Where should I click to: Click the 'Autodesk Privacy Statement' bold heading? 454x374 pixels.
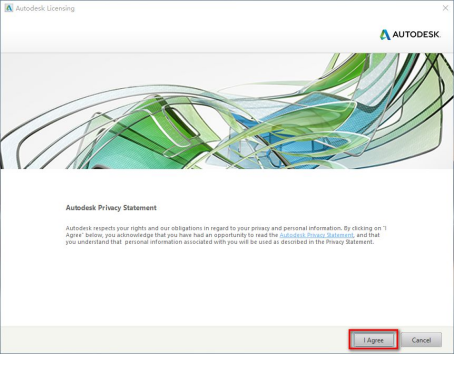coord(111,208)
